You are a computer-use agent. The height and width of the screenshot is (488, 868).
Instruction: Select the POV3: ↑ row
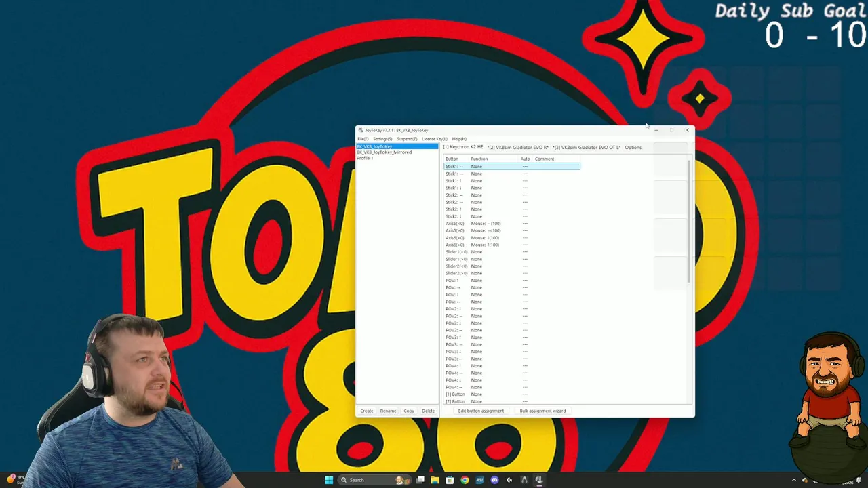(512, 338)
